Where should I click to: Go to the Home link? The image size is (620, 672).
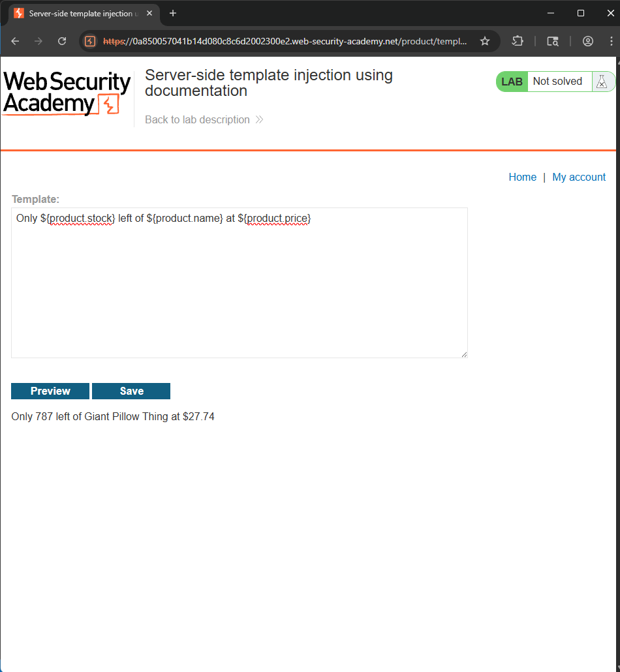(x=522, y=177)
